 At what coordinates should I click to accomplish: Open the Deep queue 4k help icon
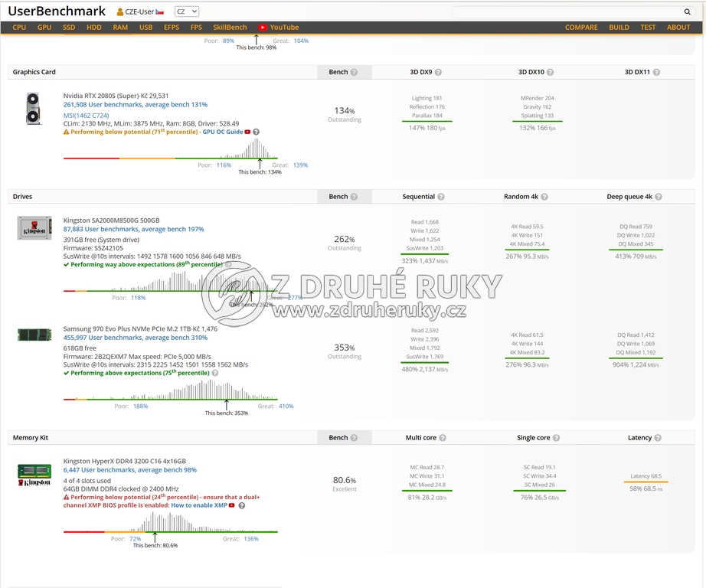click(x=659, y=197)
